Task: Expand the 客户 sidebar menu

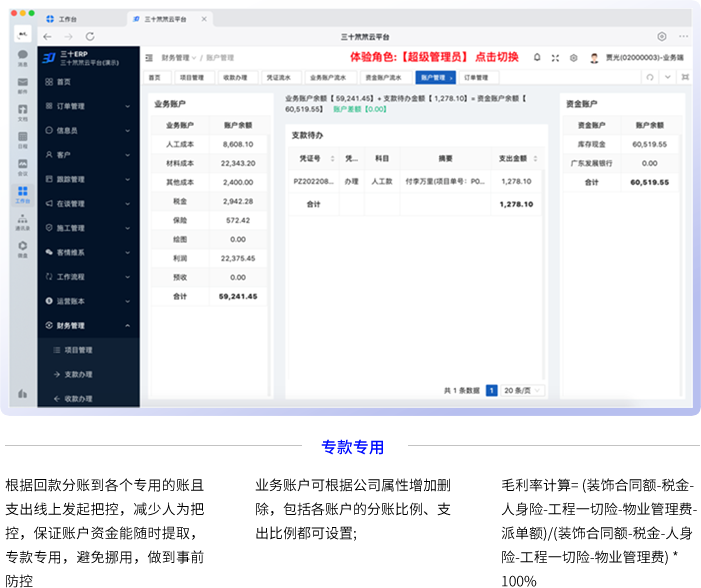Action: (88, 155)
